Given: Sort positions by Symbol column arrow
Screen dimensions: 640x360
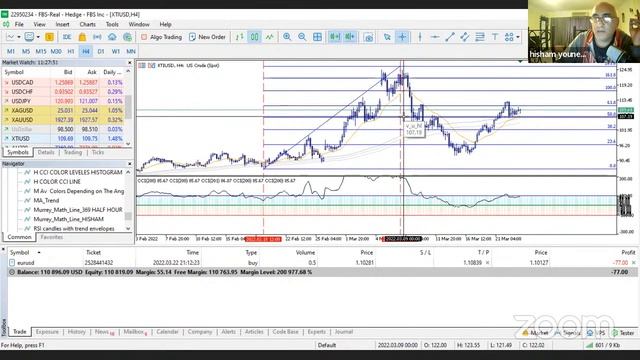Looking at the screenshot, I should (39, 253).
